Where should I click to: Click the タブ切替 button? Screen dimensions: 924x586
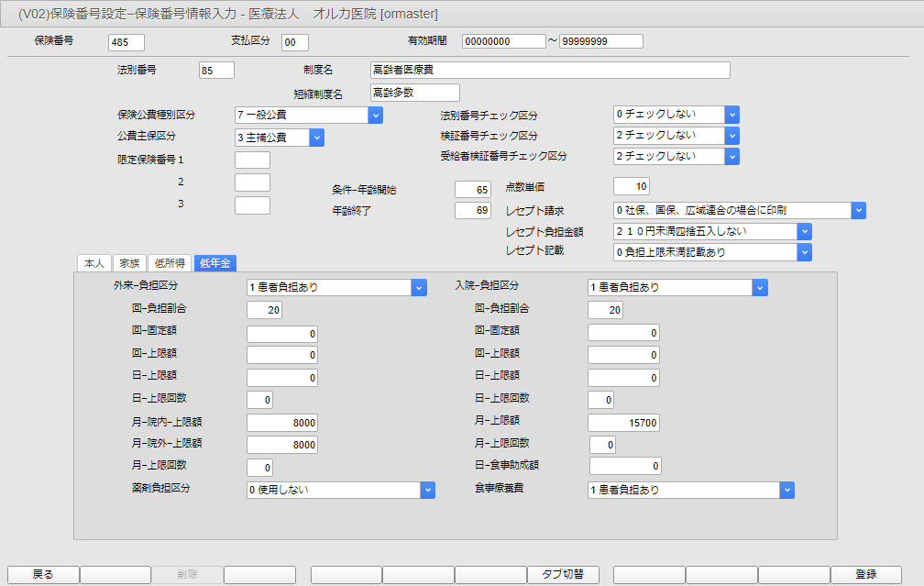[563, 574]
